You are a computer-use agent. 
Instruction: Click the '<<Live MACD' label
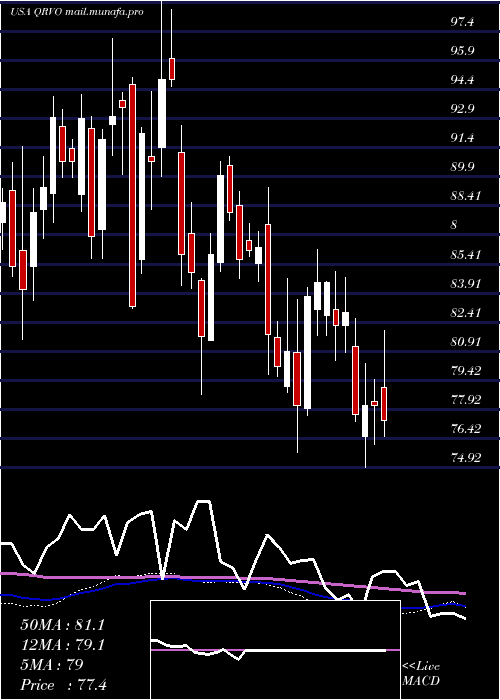tap(421, 674)
